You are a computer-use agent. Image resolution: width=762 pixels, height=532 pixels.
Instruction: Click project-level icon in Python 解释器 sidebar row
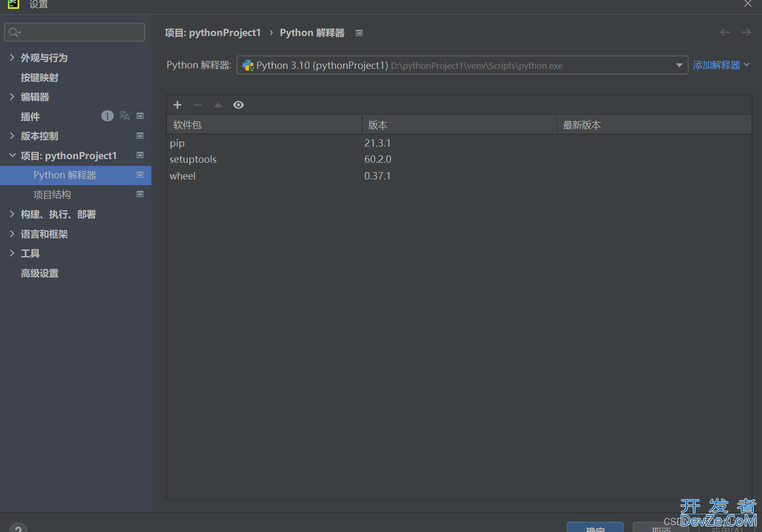(x=140, y=175)
